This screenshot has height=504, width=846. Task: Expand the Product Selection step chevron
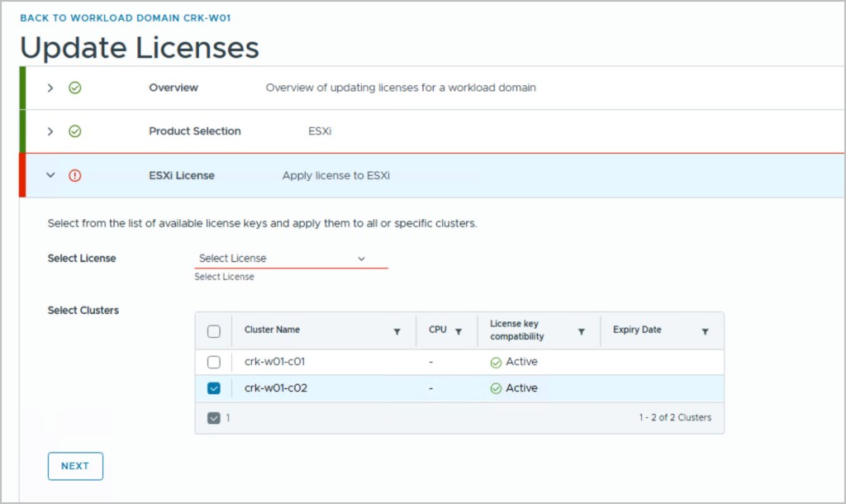pyautogui.click(x=50, y=131)
